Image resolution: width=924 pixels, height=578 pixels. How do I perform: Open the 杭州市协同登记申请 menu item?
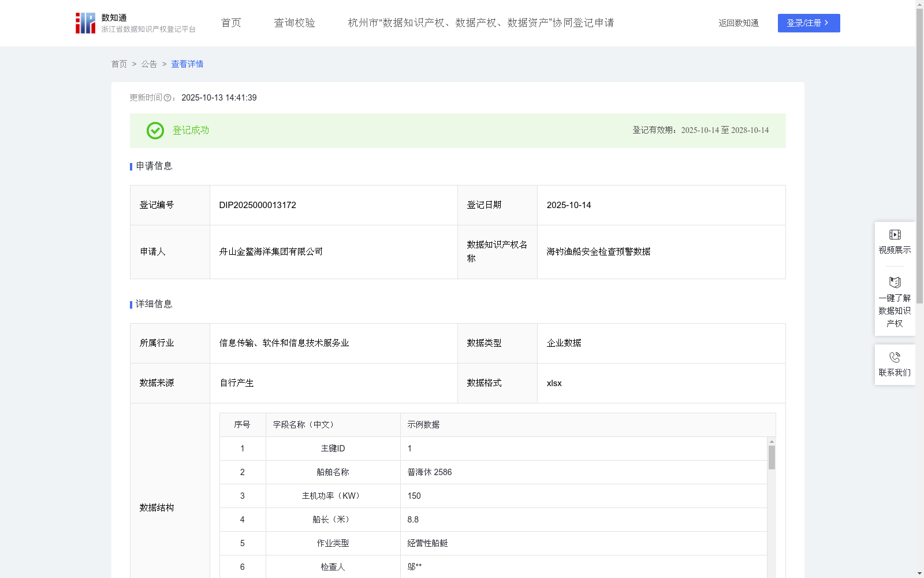pyautogui.click(x=481, y=23)
